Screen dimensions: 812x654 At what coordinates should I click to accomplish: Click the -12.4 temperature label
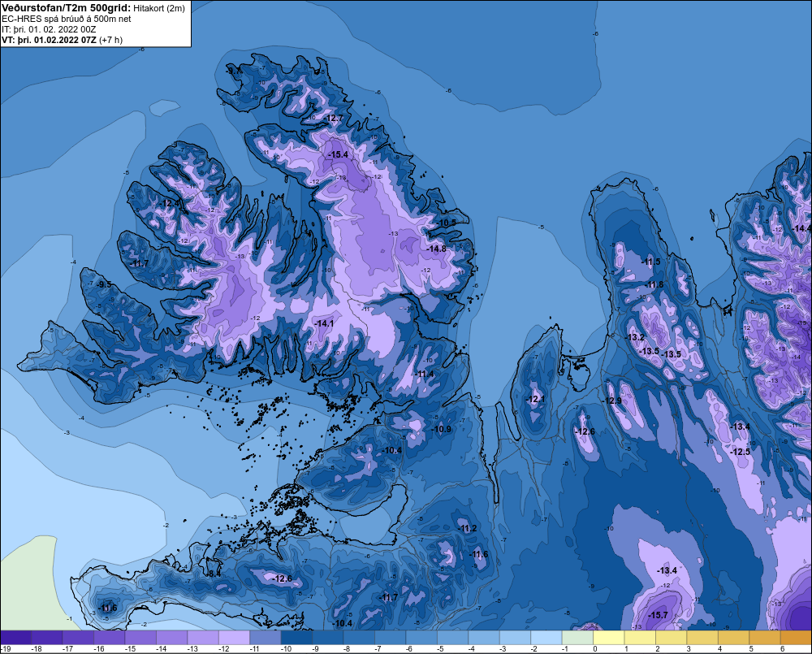point(171,204)
